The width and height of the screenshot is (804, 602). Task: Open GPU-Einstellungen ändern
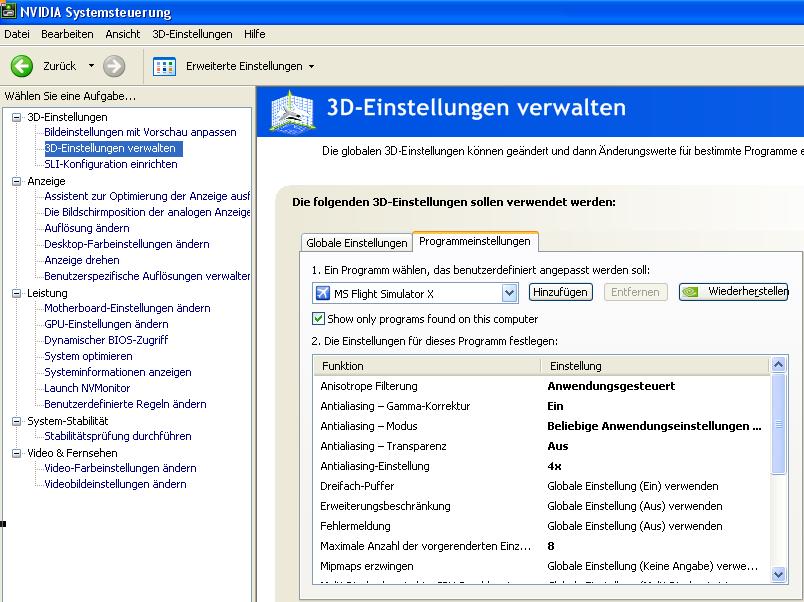(106, 324)
